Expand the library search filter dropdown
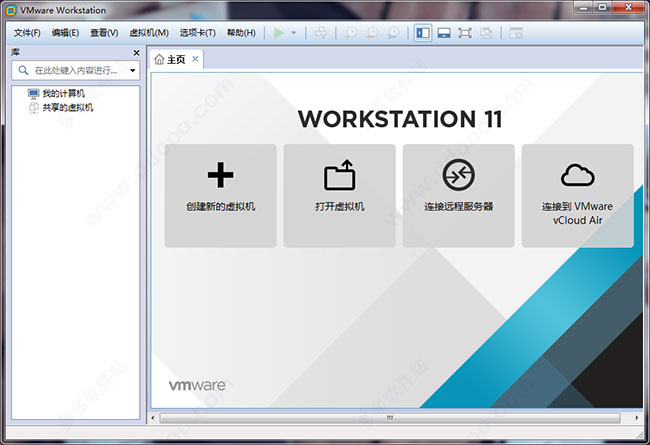The width and height of the screenshot is (650, 445). pos(132,71)
